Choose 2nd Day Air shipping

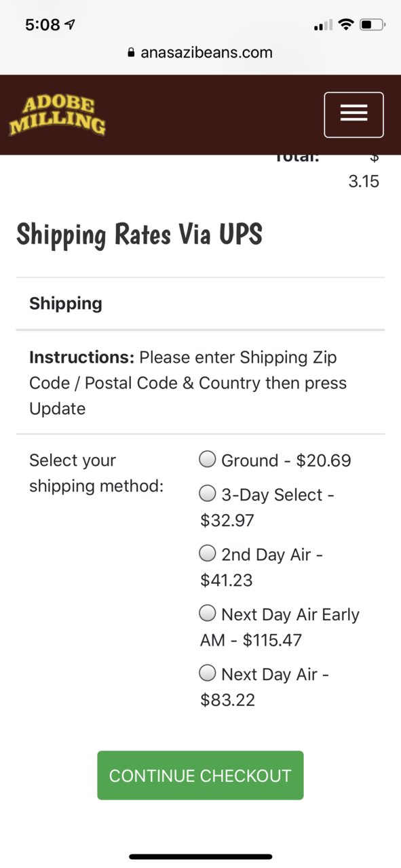207,553
